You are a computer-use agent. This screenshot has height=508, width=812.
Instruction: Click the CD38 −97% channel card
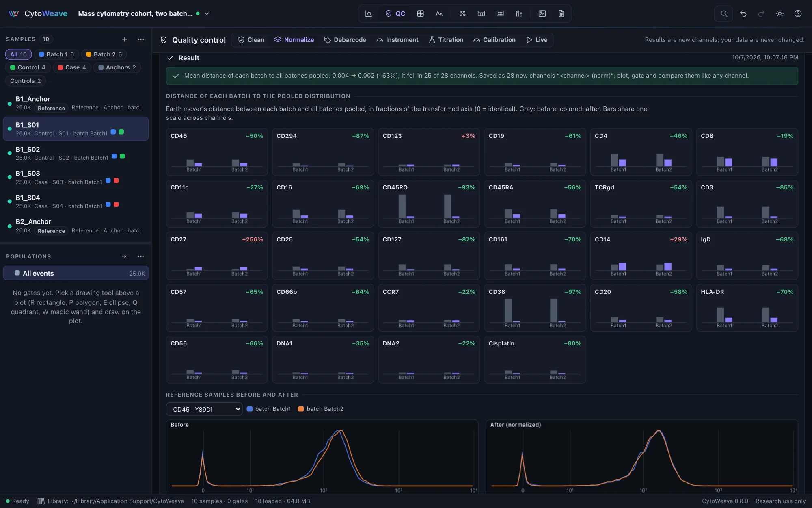coord(535,308)
